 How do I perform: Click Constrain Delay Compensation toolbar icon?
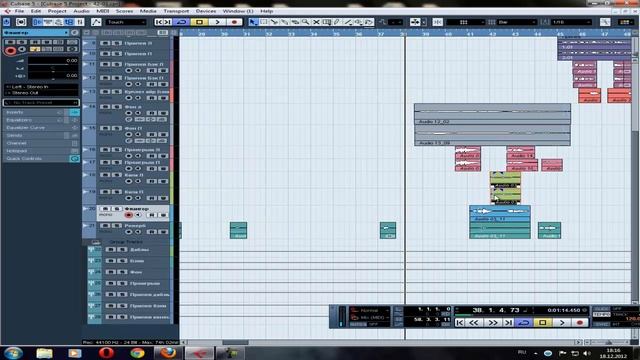pos(21,22)
